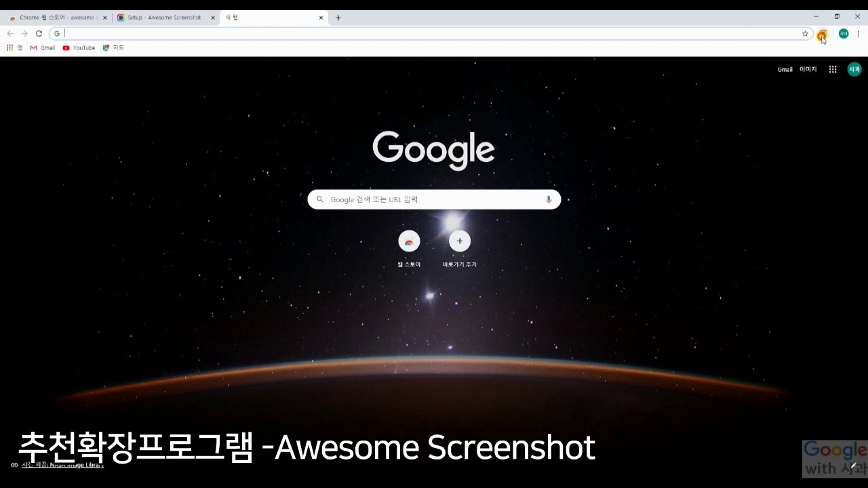Open a new tab with plus button

(338, 18)
